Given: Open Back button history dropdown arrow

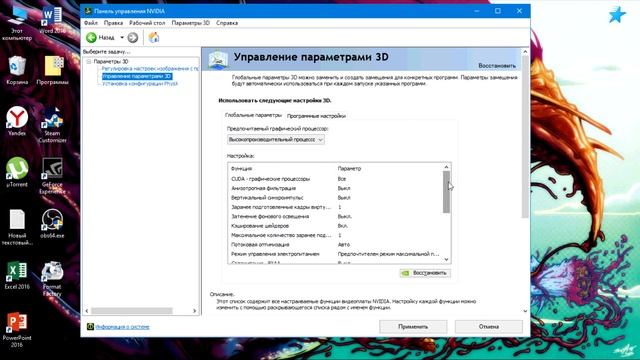Looking at the screenshot, I should (x=122, y=38).
